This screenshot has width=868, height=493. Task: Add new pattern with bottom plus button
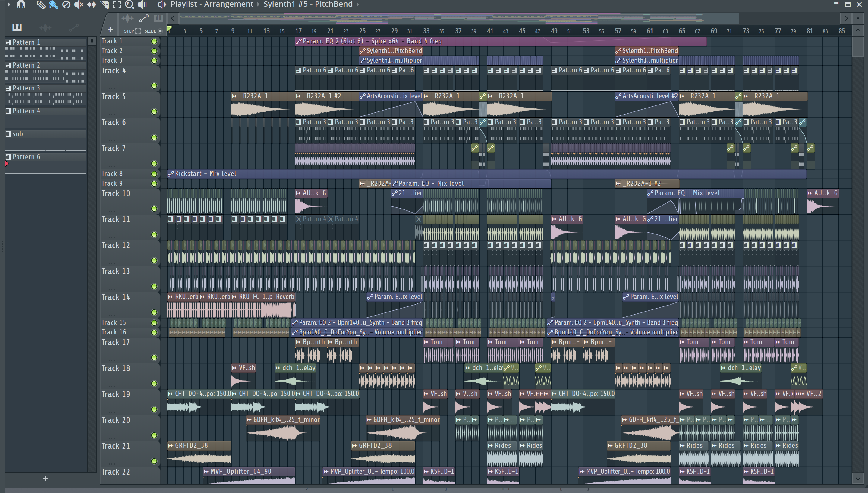[46, 479]
